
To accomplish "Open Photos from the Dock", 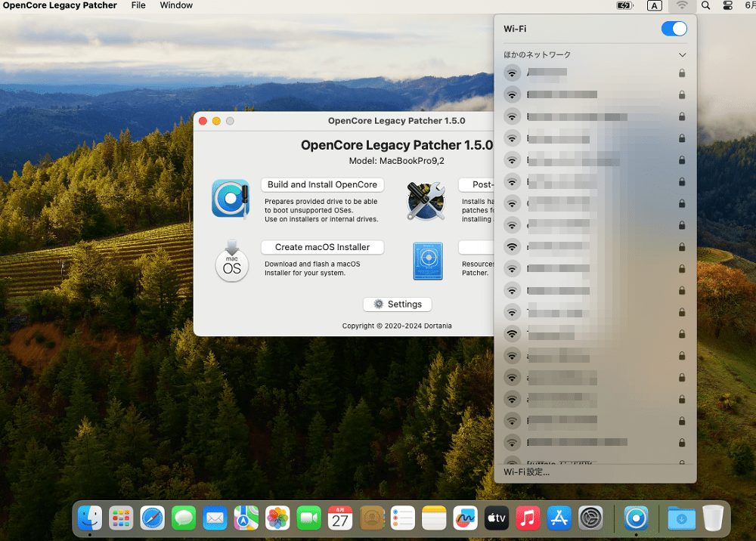I will (x=277, y=518).
